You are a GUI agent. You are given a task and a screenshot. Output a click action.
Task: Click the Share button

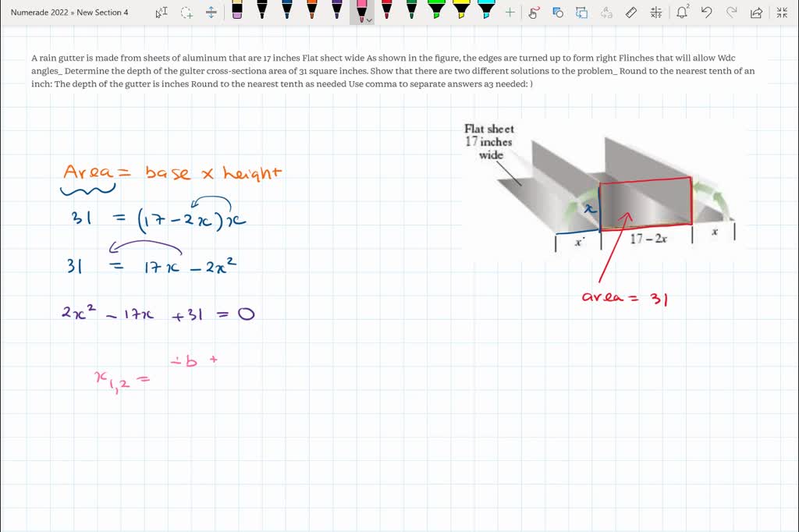pos(757,13)
